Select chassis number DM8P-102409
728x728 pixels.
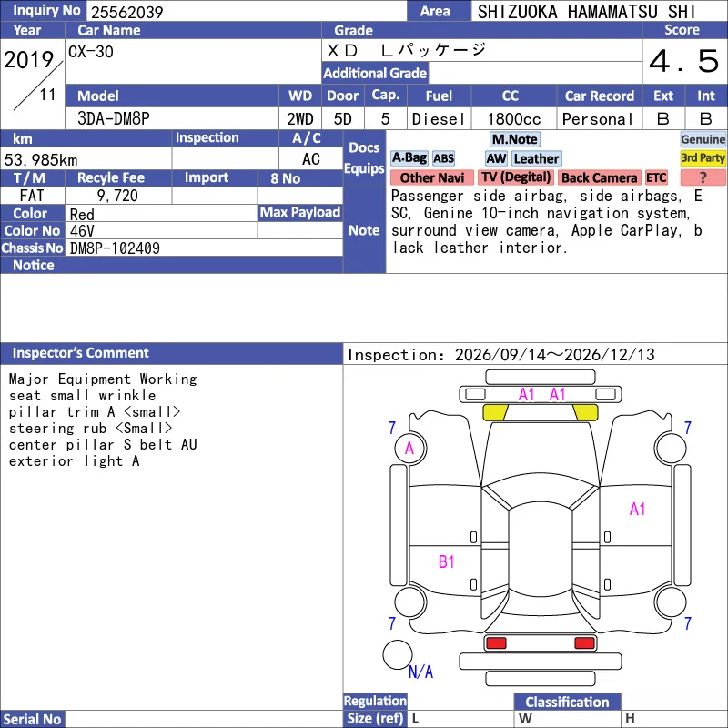point(115,248)
